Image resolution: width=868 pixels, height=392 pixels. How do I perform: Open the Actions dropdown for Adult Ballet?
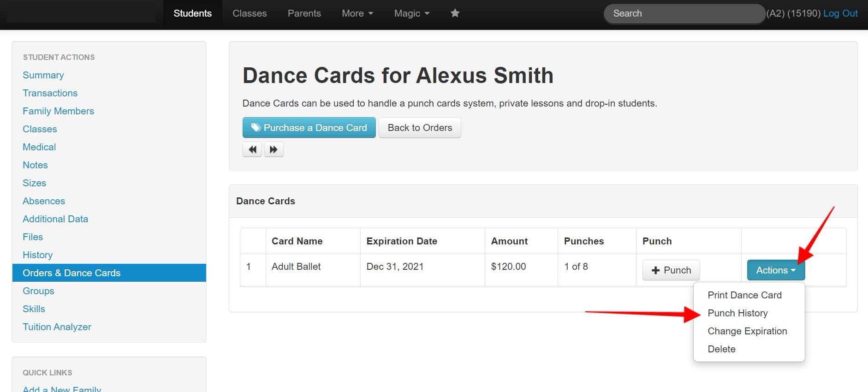coord(775,270)
